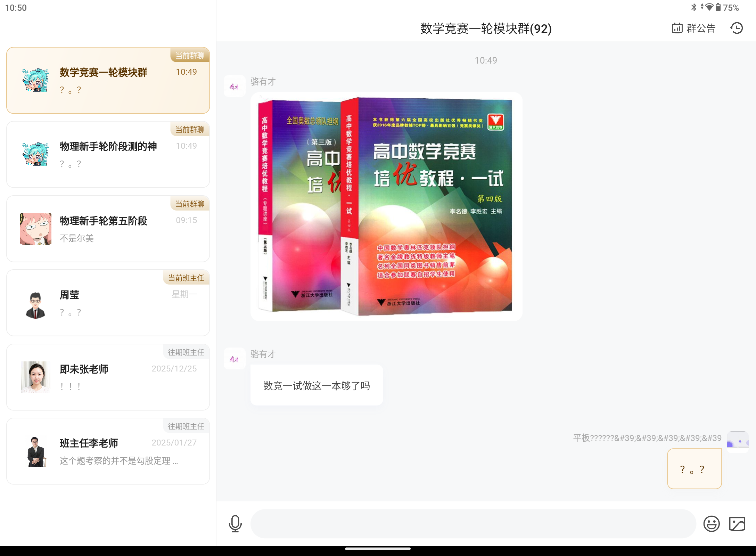Select 物理新手轮阶段测的神 chat
The image size is (756, 556).
108,154
